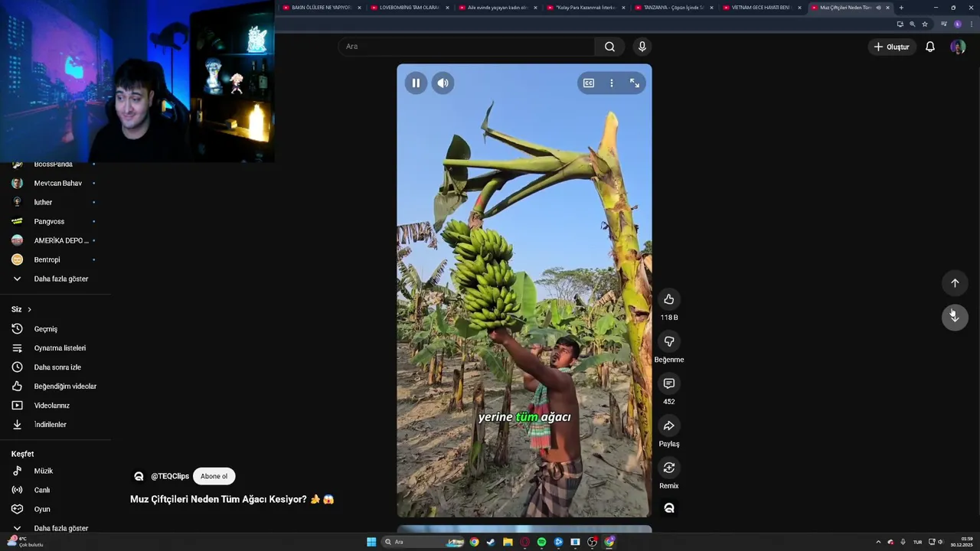Open the @TEQClips channel link

click(x=169, y=476)
